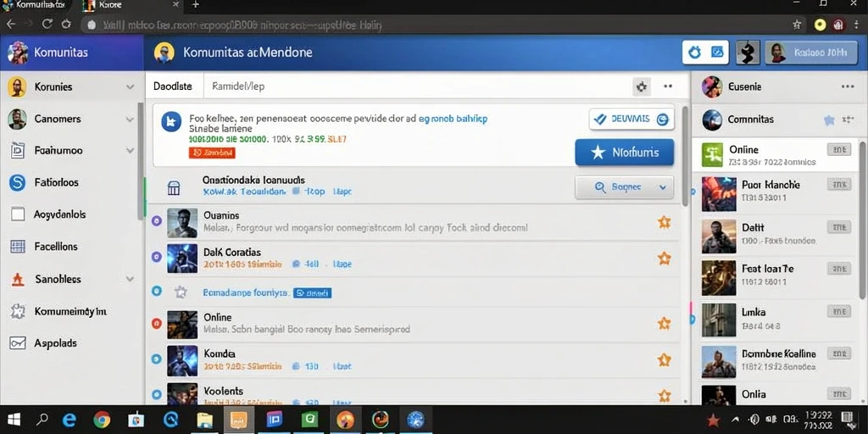Open the Facellions grid icon
868x434 pixels.
18,247
